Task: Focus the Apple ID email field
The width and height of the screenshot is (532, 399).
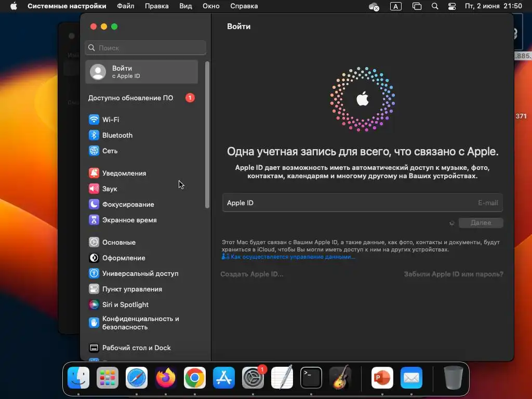Action: [x=362, y=203]
